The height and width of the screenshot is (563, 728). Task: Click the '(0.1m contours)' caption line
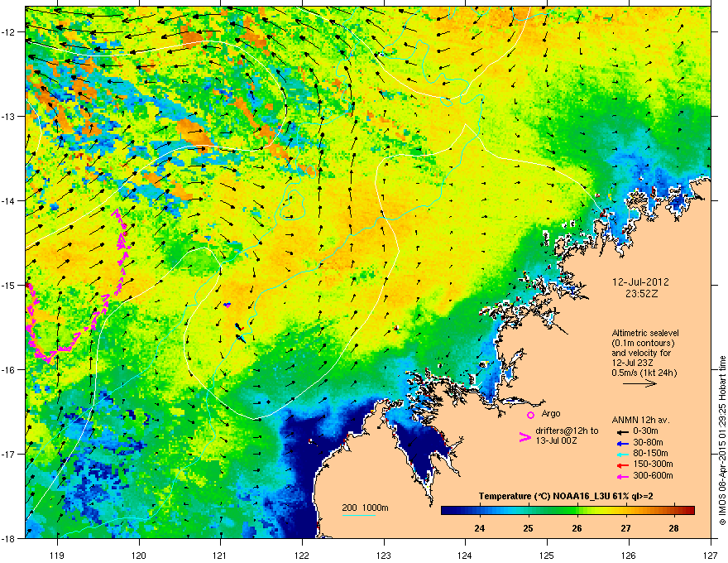(643, 344)
